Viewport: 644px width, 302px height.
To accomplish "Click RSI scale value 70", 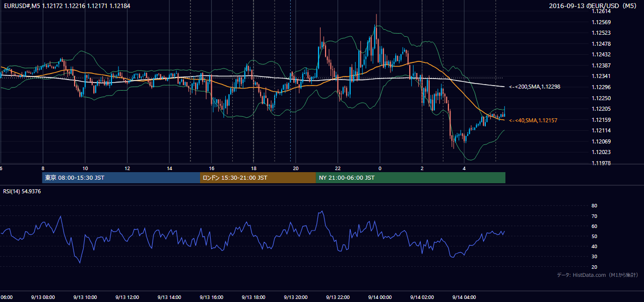I will pos(595,216).
